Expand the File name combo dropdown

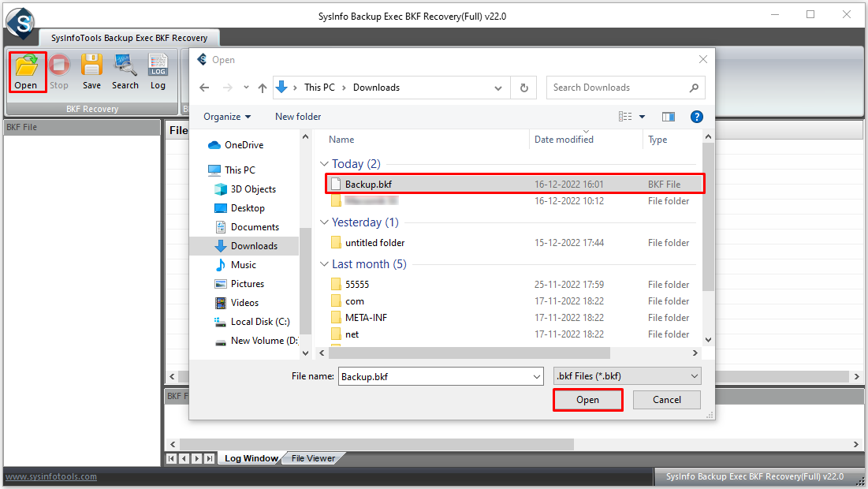537,376
